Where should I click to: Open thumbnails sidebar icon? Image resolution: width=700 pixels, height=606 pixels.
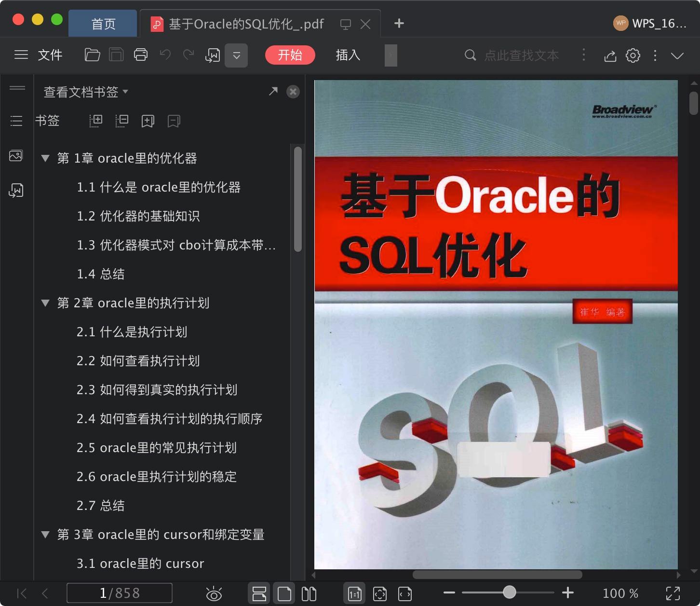(16, 155)
